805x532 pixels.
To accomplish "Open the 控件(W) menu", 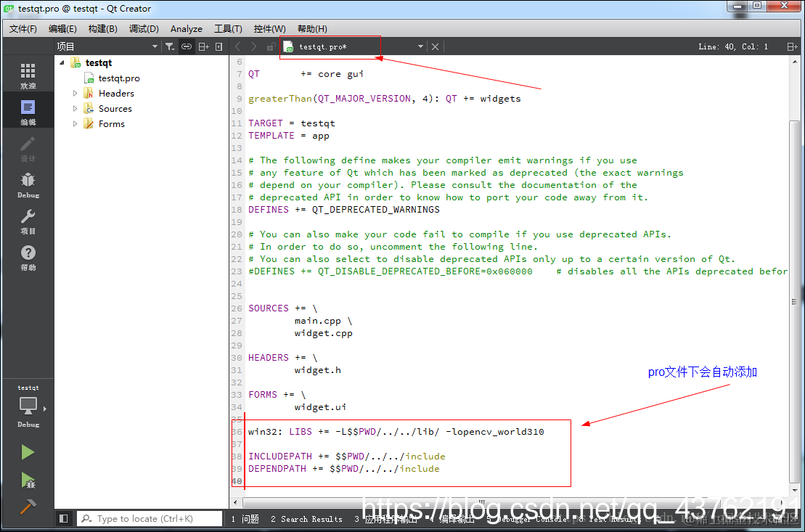I will (x=269, y=29).
